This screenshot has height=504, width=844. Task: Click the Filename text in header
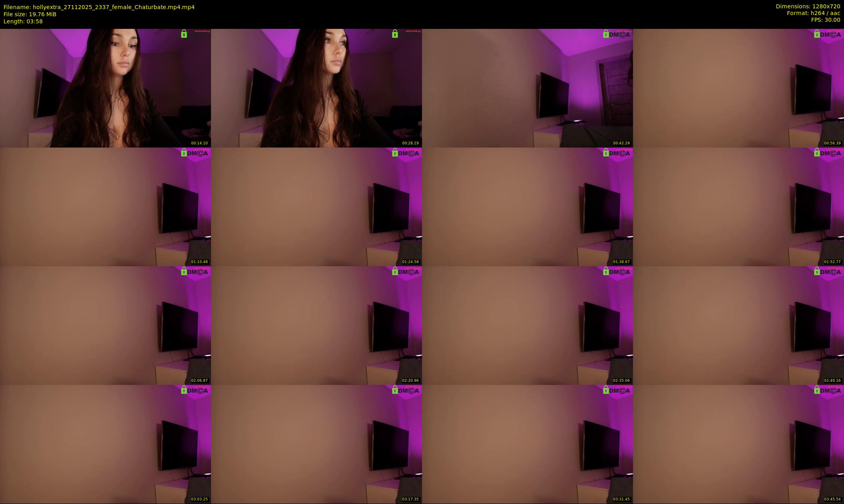pyautogui.click(x=99, y=7)
